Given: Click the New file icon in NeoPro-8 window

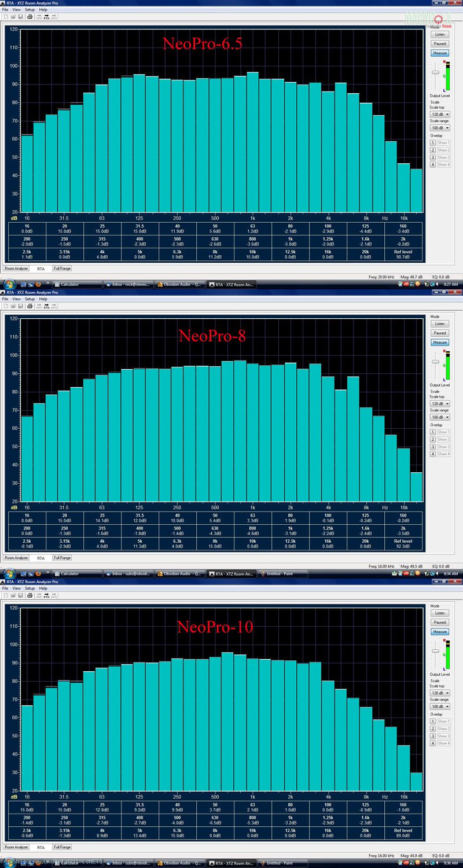Looking at the screenshot, I should click(6, 306).
